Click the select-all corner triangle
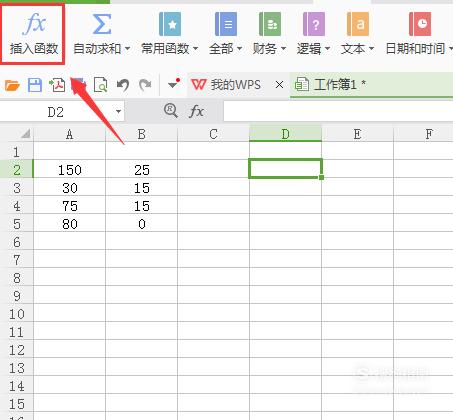Image resolution: width=453 pixels, height=420 pixels. (x=25, y=134)
